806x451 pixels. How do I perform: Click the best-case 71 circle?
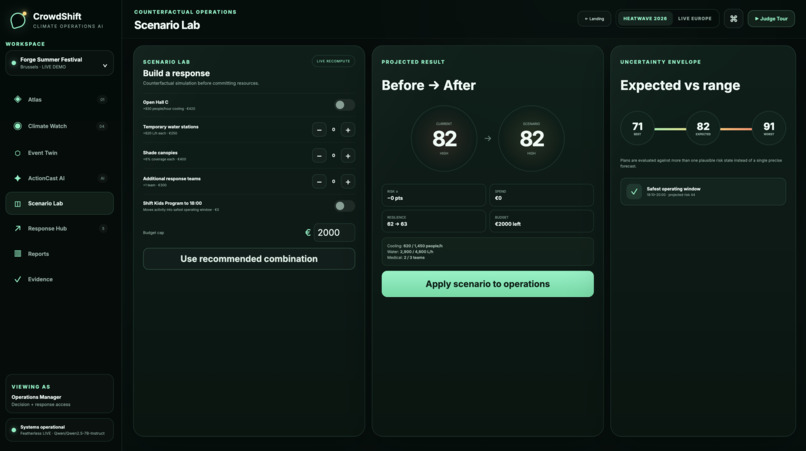[637, 128]
